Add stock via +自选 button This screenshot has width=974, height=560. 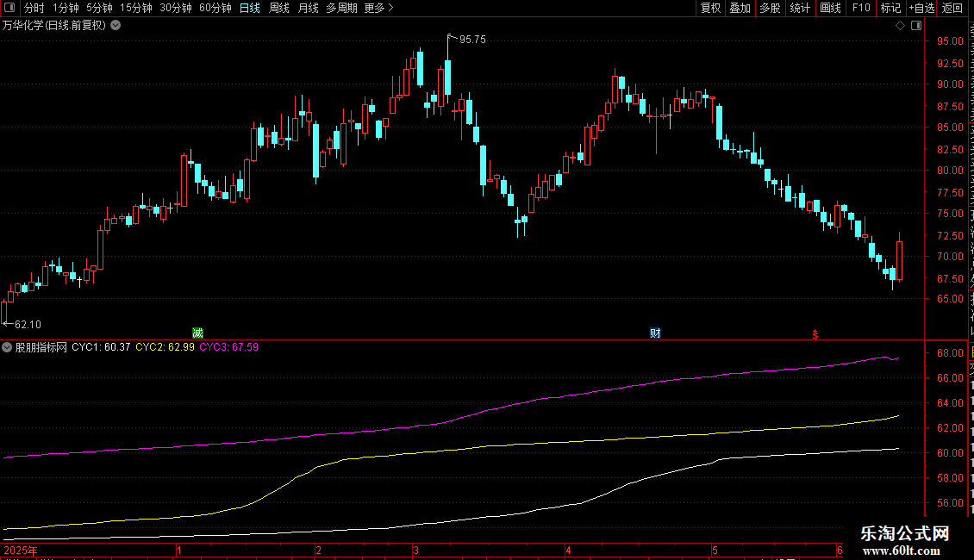(x=921, y=8)
